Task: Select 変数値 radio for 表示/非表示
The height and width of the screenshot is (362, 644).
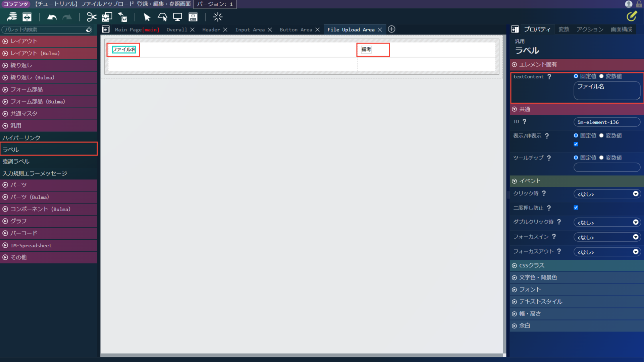Action: [x=601, y=135]
